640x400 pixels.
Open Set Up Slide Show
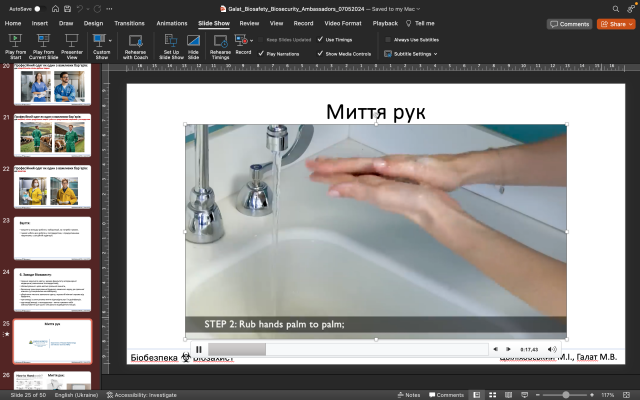pyautogui.click(x=171, y=42)
